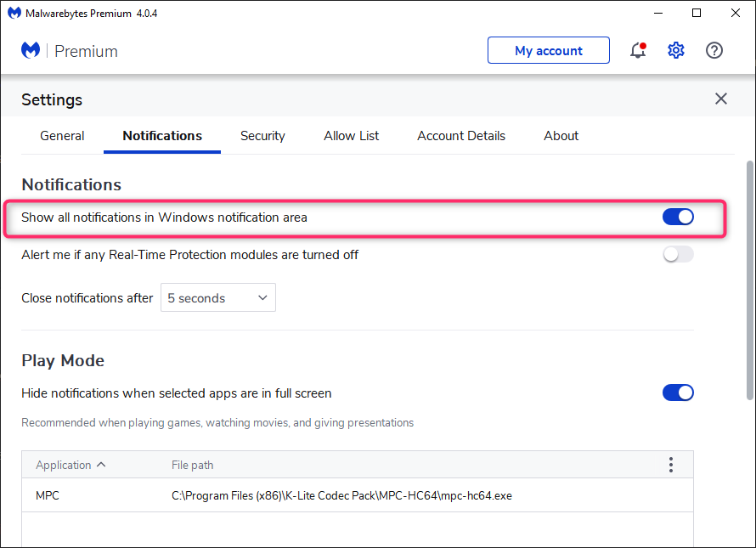Sort by the Application column header
Screen dimensions: 756x548
pyautogui.click(x=71, y=465)
